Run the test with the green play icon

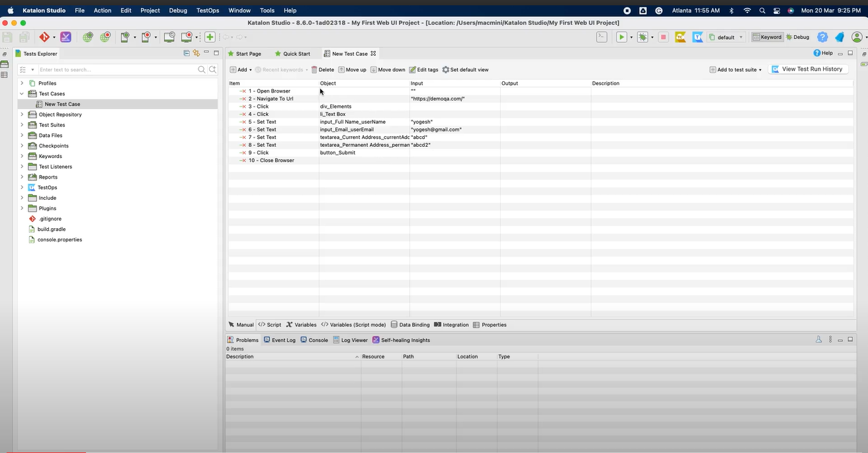[621, 37]
